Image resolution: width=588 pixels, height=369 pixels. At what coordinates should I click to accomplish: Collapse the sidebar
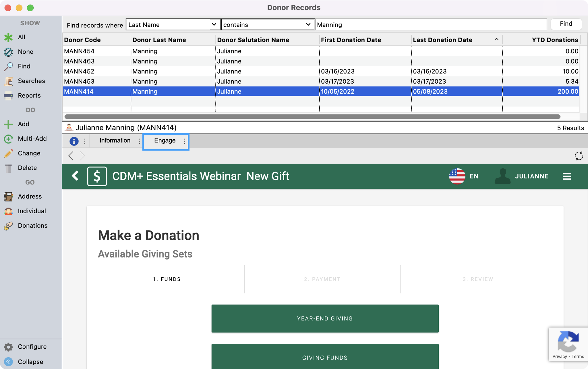point(30,362)
